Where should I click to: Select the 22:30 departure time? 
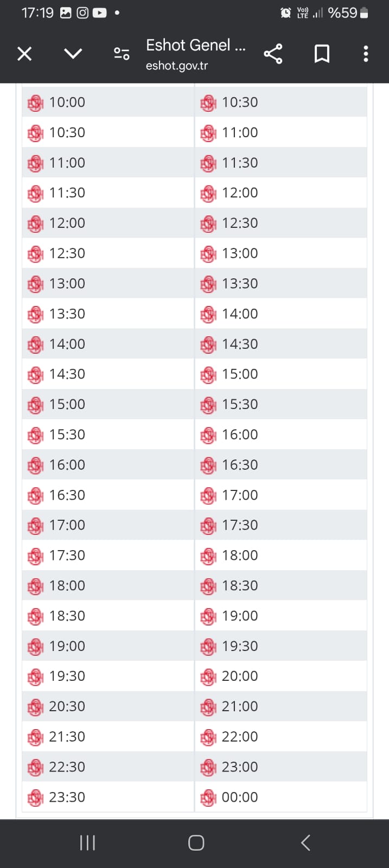pos(67,767)
